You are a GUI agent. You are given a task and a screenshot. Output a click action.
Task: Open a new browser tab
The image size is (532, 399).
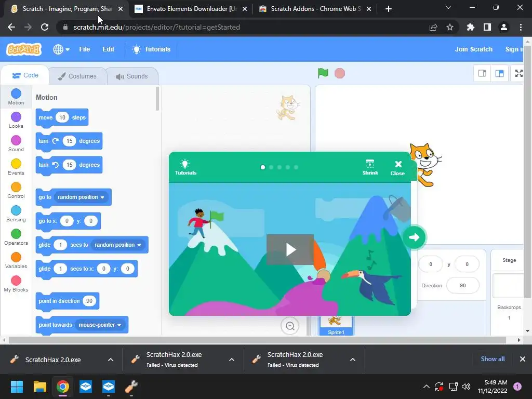pos(389,9)
